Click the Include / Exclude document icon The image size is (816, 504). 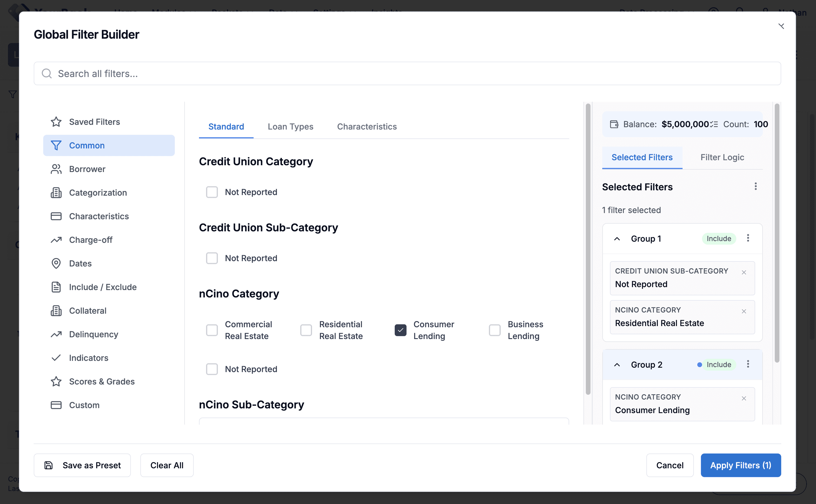pos(56,287)
